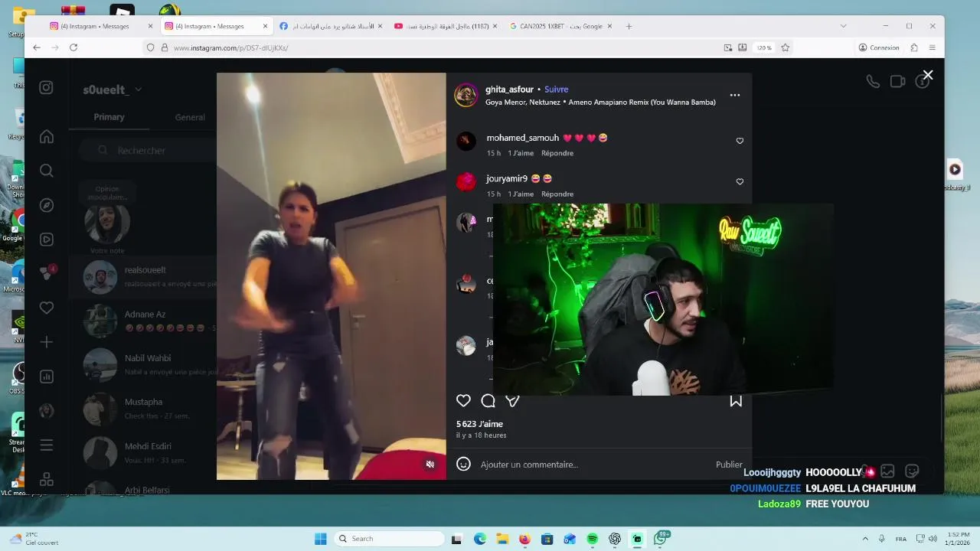Open the audio track Ameno Amapiano Remix link
The width and height of the screenshot is (980, 551).
pyautogui.click(x=600, y=102)
